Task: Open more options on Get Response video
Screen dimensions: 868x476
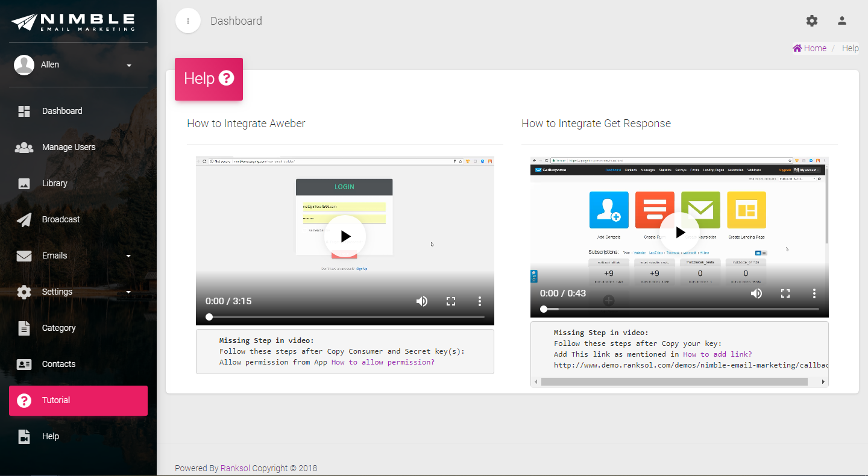Action: pos(814,293)
